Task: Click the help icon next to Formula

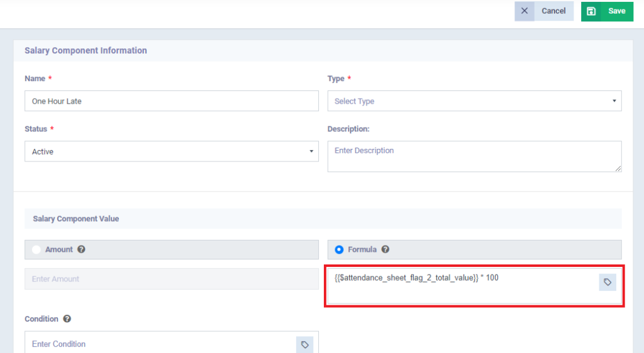Action: [x=386, y=249]
